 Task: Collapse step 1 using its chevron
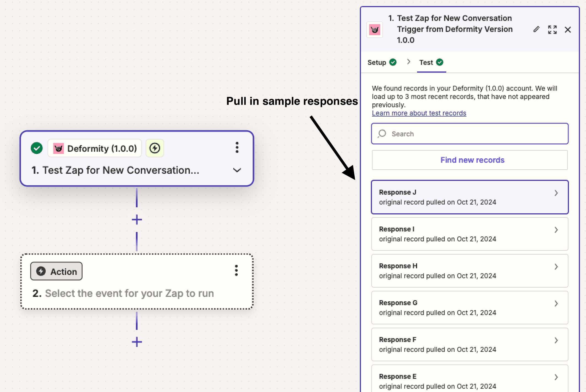[237, 170]
